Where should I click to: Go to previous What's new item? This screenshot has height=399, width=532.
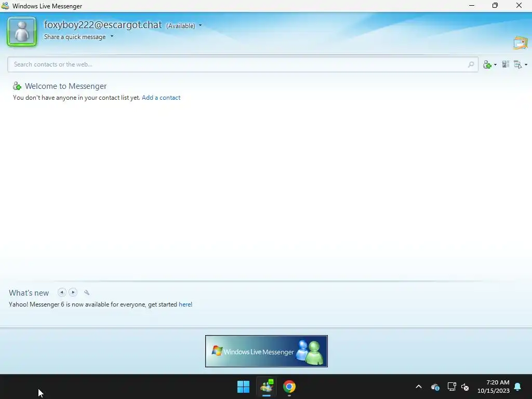[62, 292]
